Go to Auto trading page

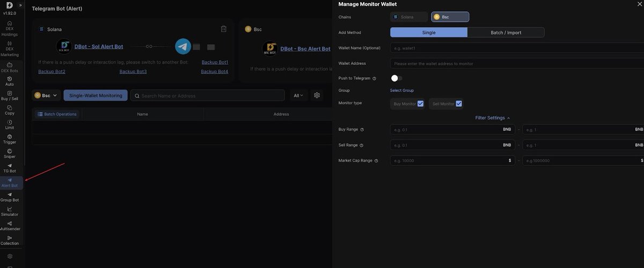tap(10, 81)
